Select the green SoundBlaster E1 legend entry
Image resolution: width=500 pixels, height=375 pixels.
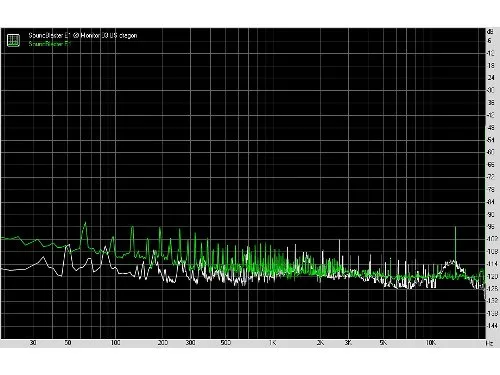[50, 44]
